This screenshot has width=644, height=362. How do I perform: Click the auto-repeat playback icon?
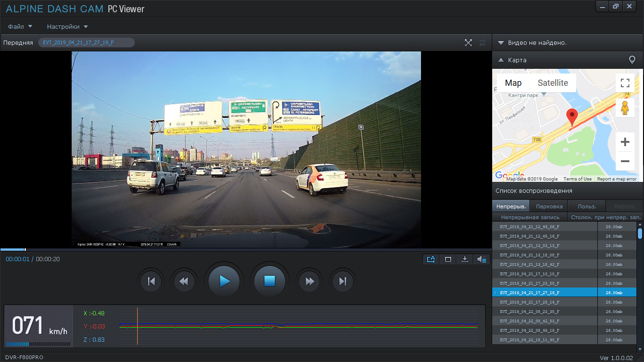[x=431, y=259]
